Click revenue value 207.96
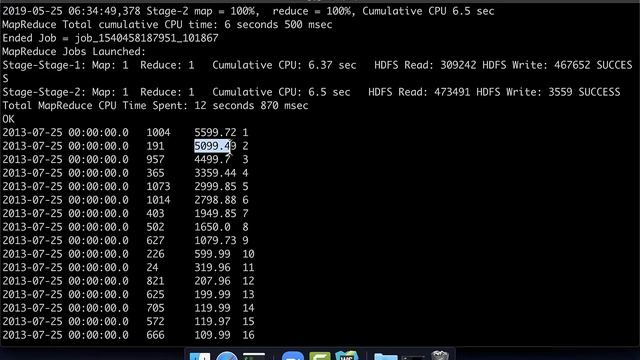This screenshot has height=360, width=640. coord(212,281)
